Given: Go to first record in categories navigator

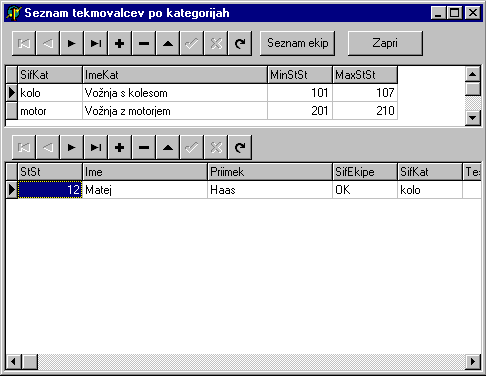Looking at the screenshot, I should (x=24, y=43).
